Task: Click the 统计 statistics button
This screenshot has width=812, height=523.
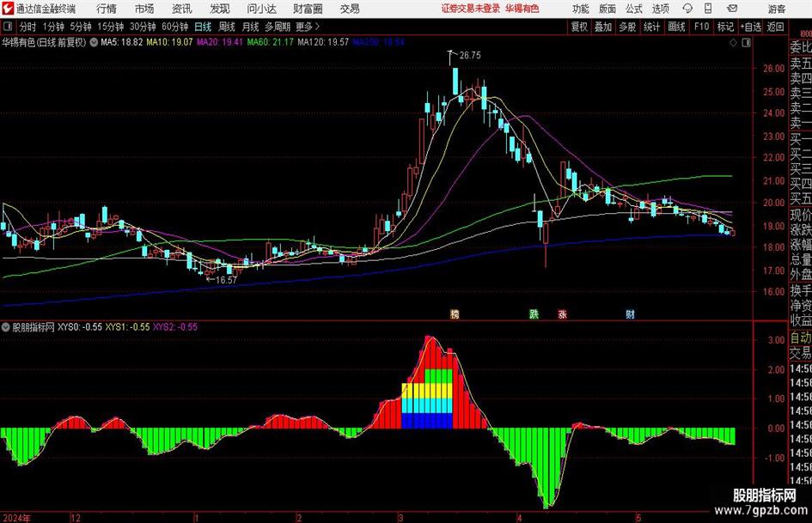Action: (x=651, y=27)
